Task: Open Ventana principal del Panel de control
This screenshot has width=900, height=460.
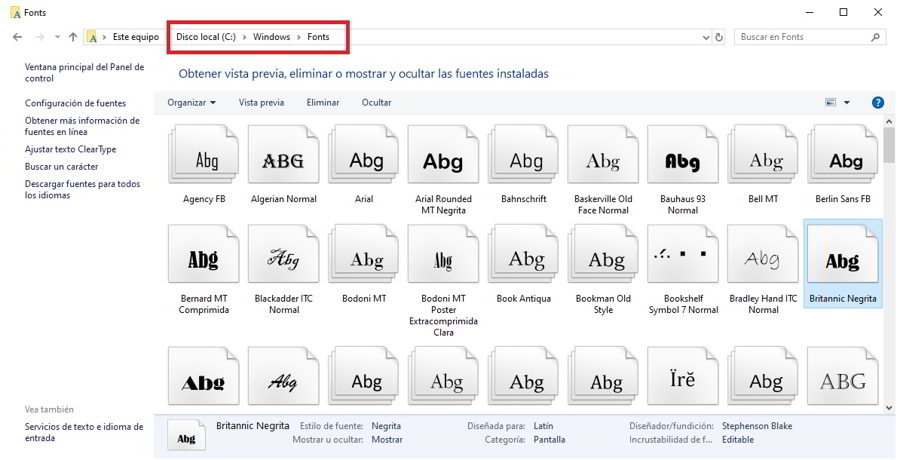Action: [84, 73]
